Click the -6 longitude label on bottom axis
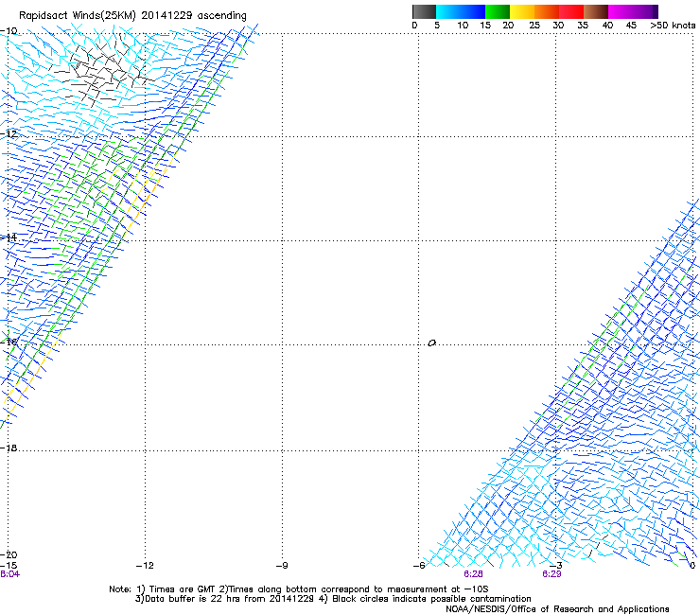The image size is (700, 615). [x=418, y=566]
